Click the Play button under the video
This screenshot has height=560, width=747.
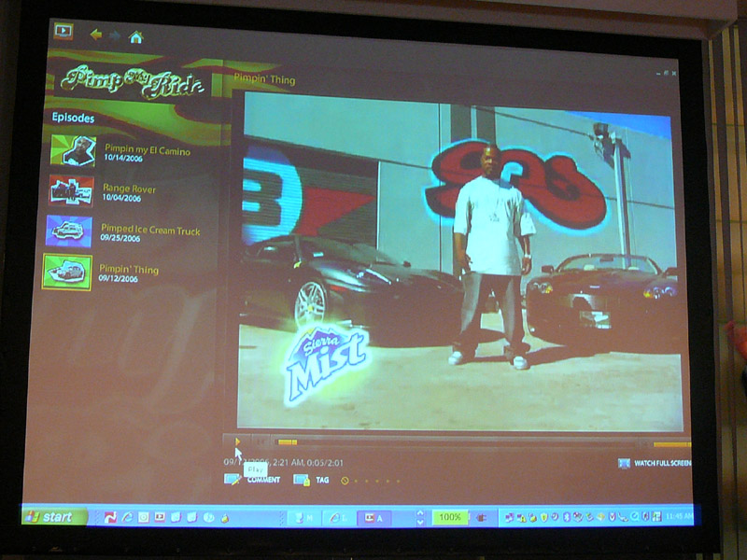pos(237,441)
